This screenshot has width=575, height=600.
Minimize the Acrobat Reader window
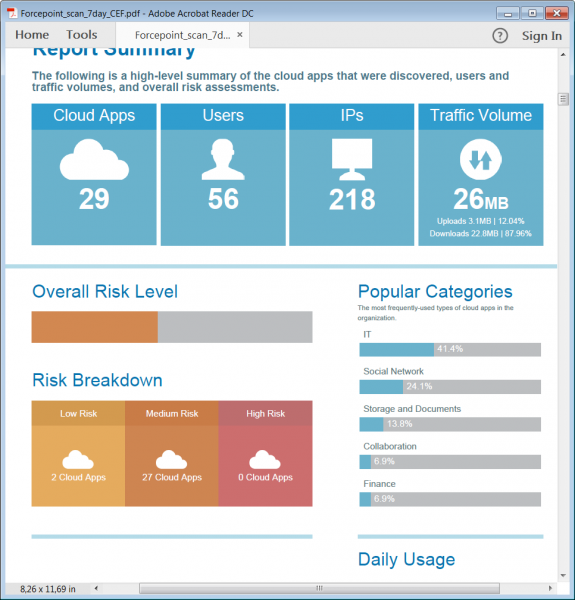coord(508,13)
